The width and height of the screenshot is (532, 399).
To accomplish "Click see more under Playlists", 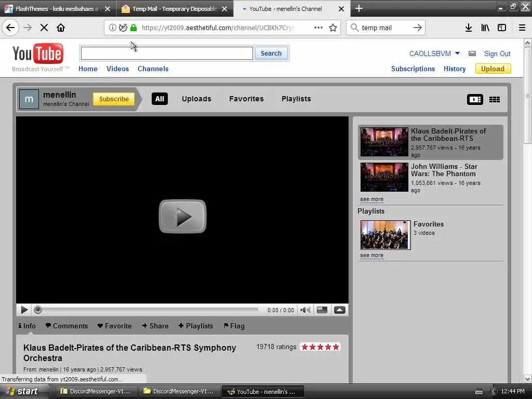I will pyautogui.click(x=372, y=255).
